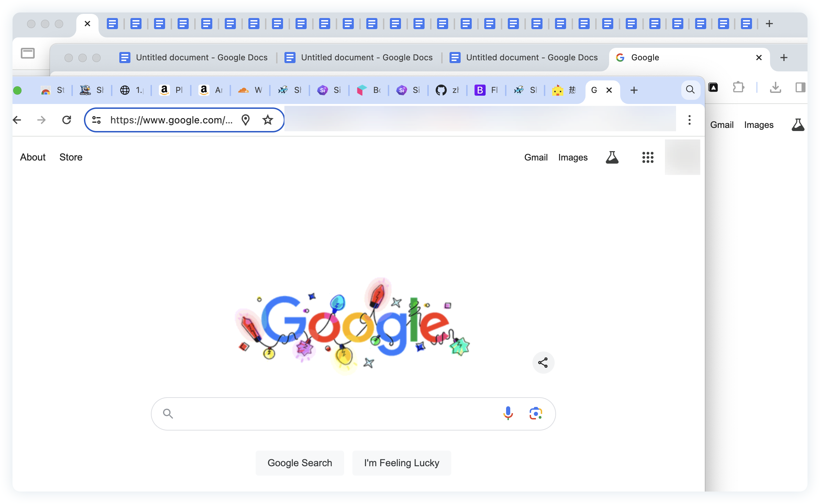Open Google apps grid launcher
The height and width of the screenshot is (504, 820).
click(648, 157)
